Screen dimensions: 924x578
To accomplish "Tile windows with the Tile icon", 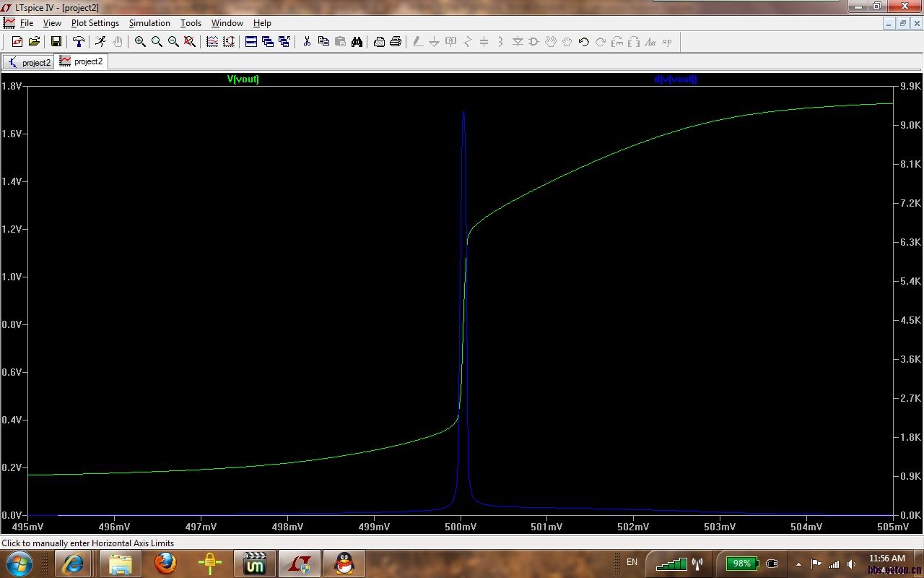I will 251,42.
